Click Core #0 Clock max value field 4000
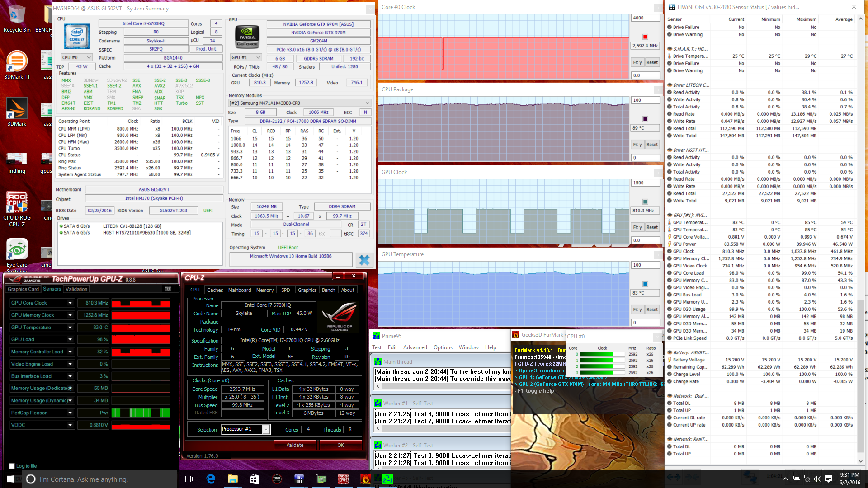 (x=645, y=18)
